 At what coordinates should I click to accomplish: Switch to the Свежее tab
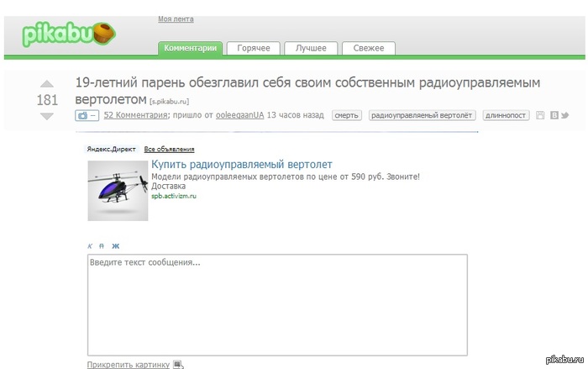pos(368,49)
